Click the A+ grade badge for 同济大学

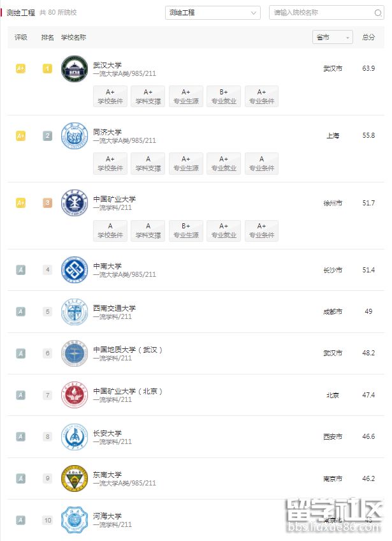[21, 136]
